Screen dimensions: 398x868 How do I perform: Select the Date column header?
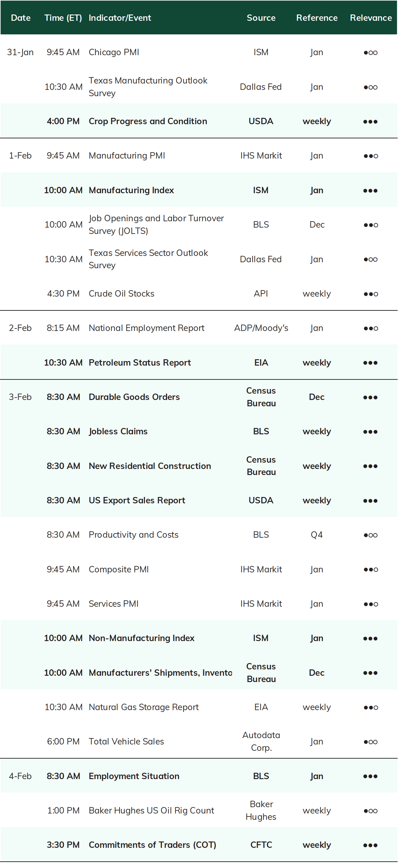tap(21, 18)
